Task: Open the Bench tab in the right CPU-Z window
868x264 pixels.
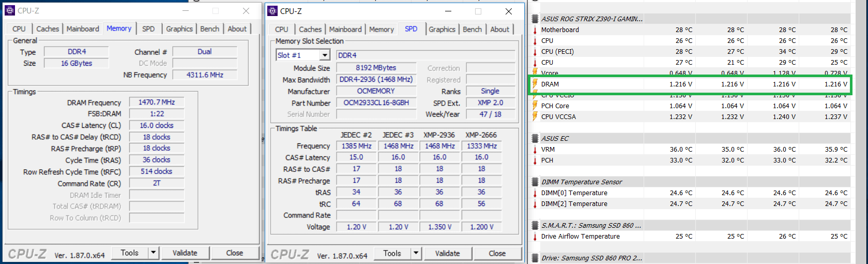Action: pyautogui.click(x=473, y=30)
